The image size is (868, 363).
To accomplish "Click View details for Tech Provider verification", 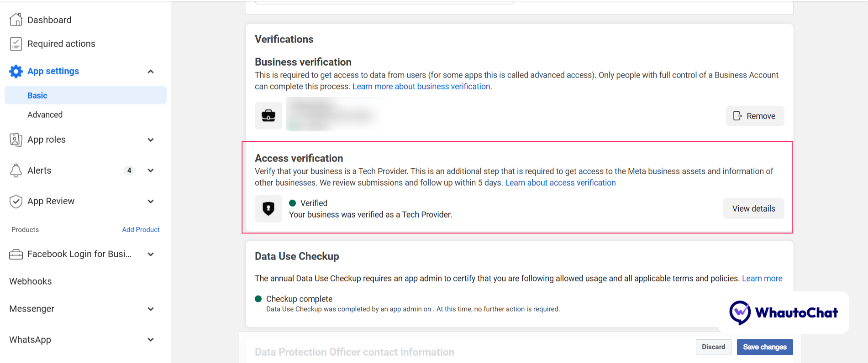I will 753,208.
